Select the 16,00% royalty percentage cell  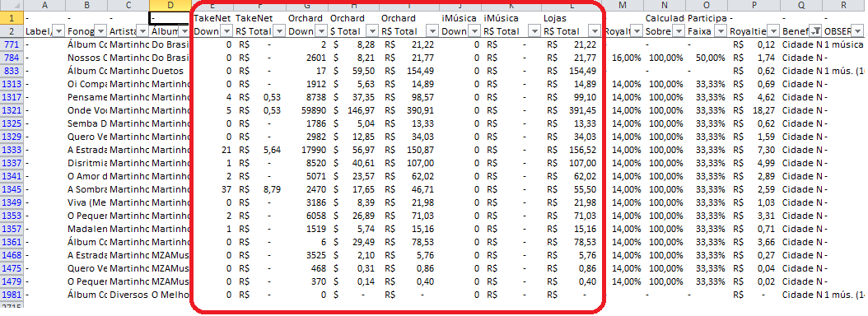(623, 58)
